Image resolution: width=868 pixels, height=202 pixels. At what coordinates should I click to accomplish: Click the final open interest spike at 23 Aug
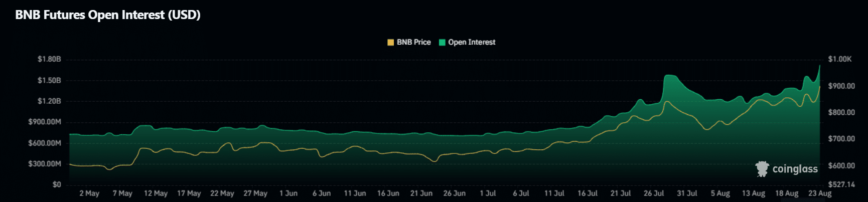point(820,66)
